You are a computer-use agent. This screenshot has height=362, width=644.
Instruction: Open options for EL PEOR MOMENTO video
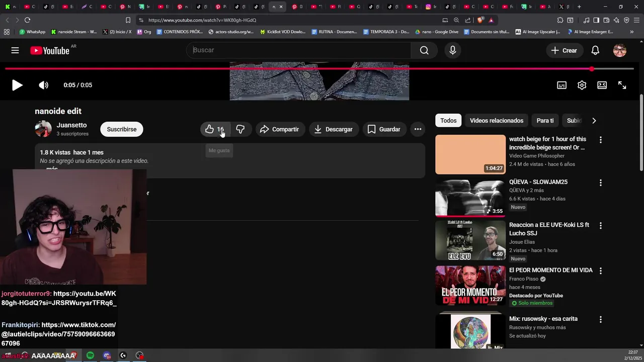(x=600, y=270)
